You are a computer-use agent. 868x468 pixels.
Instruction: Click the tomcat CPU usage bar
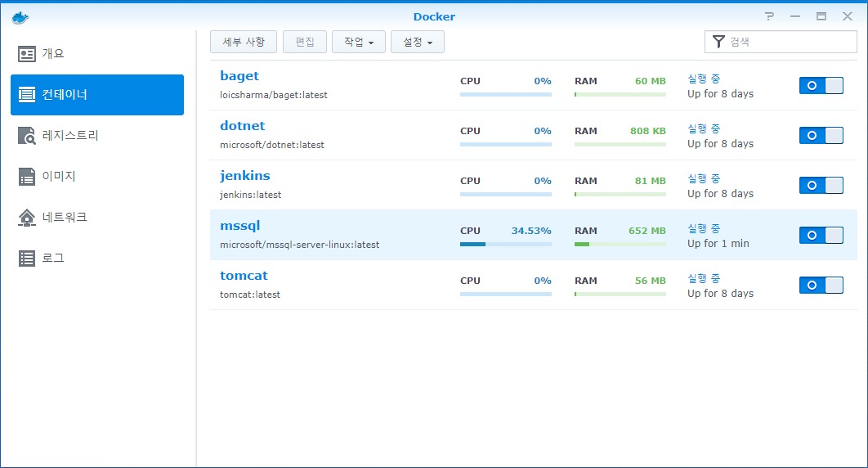(505, 294)
